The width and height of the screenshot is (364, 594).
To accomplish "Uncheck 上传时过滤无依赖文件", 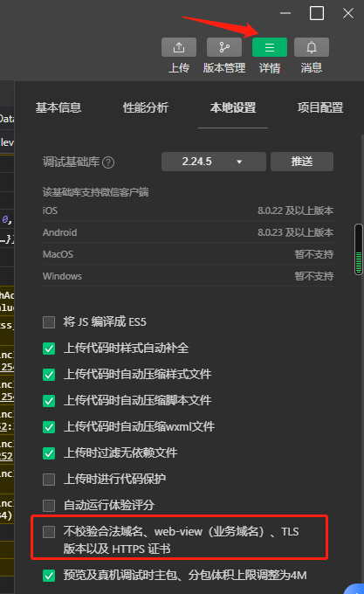I will tap(49, 453).
